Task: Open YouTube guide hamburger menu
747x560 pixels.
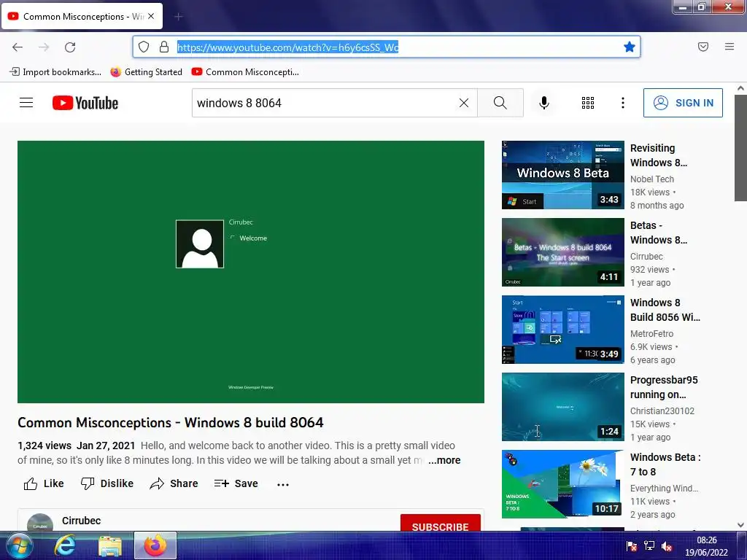Action: (26, 103)
